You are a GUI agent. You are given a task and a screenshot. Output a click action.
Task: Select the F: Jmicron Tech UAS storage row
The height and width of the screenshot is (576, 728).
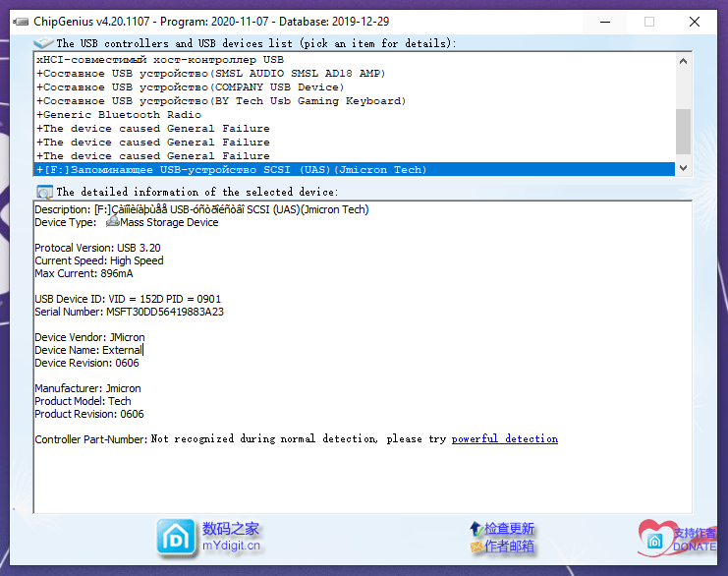tap(355, 169)
